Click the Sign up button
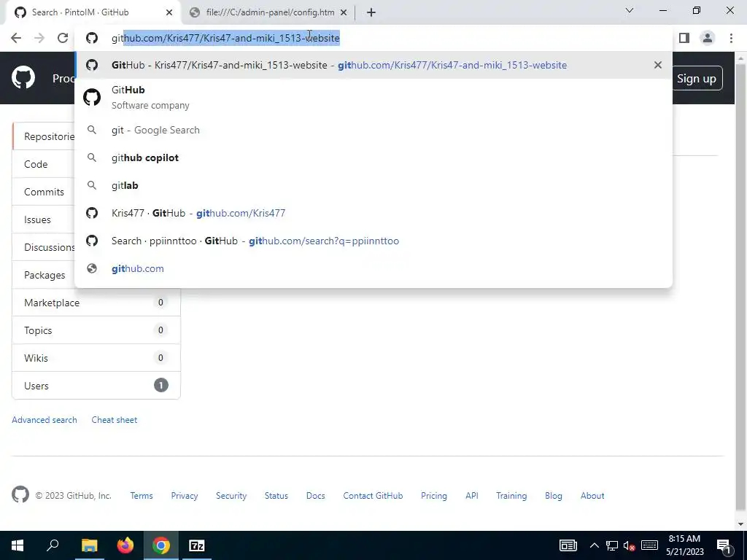The width and height of the screenshot is (747, 560). pos(696,79)
